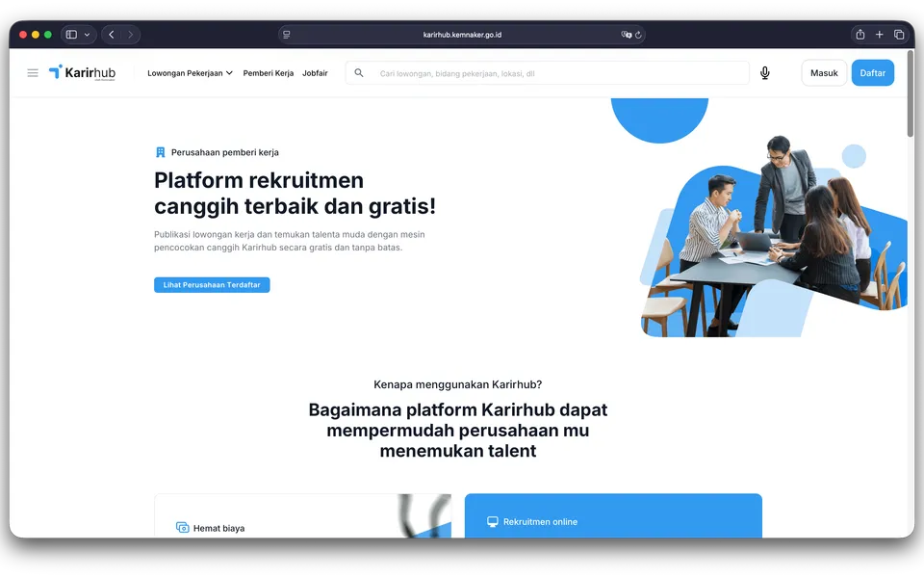Click the paragraph starting "Publikasi lowongan kerja"
924x578 pixels.
[290, 241]
